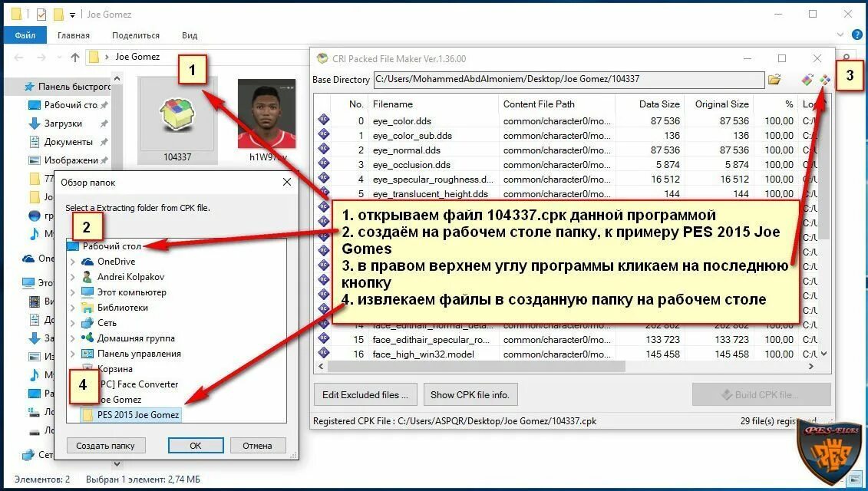Image resolution: width=868 pixels, height=491 pixels.
Task: Click the Изображения icon in Explorer sidebar
Action: [x=35, y=160]
